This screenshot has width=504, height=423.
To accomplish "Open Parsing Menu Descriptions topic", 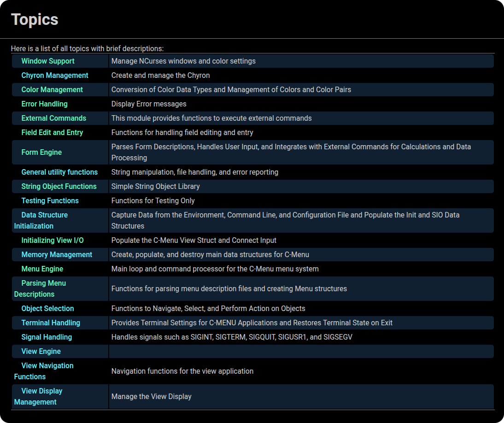I will coord(43,283).
